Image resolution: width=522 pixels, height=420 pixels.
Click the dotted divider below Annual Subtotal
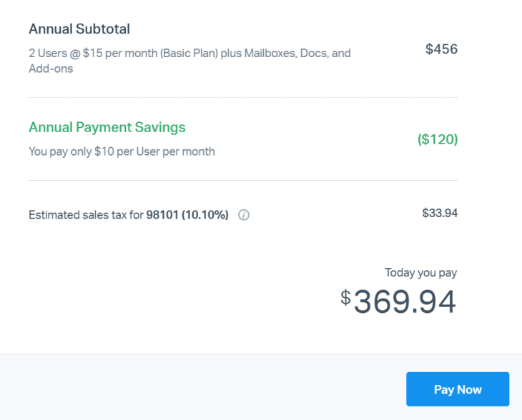click(243, 98)
